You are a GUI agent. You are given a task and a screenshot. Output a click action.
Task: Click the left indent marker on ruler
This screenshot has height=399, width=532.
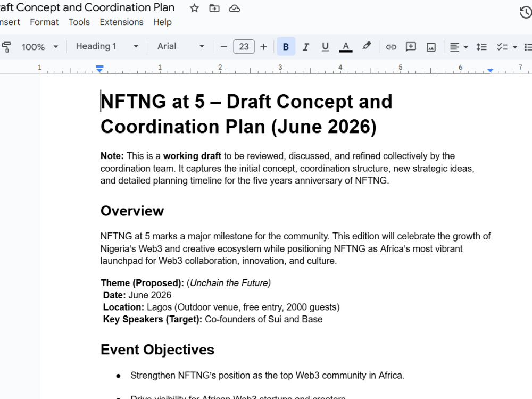click(x=99, y=69)
